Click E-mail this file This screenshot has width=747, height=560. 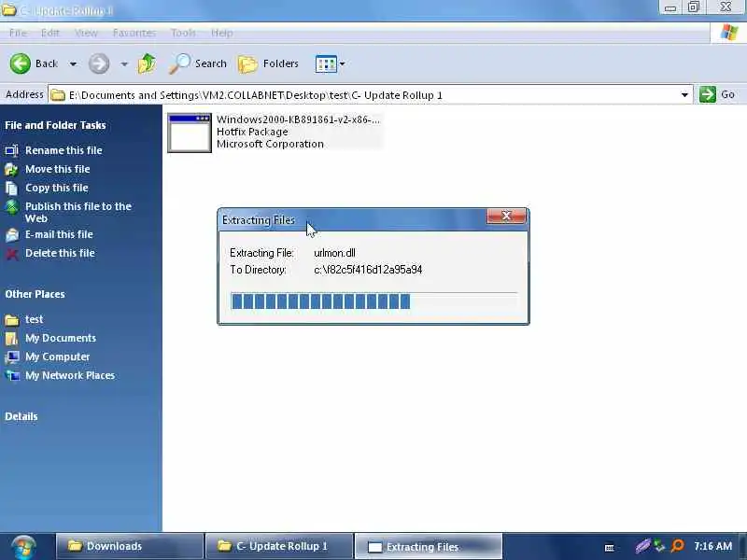coord(59,234)
